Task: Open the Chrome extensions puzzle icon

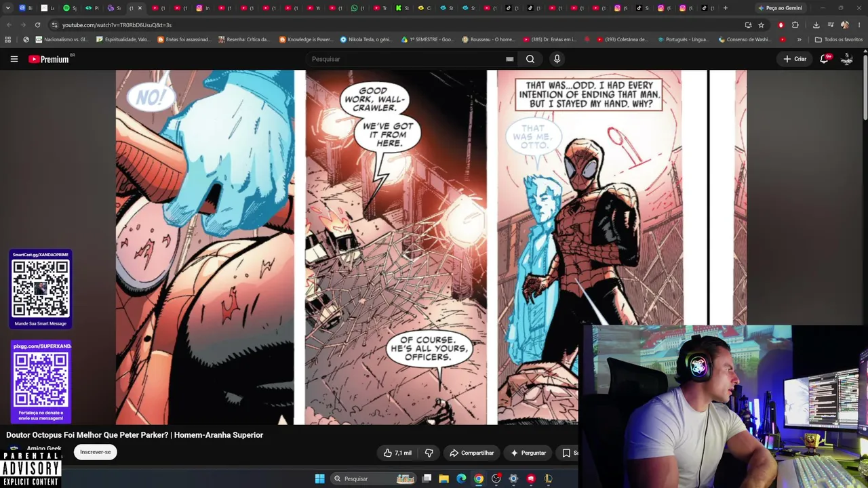Action: click(795, 25)
